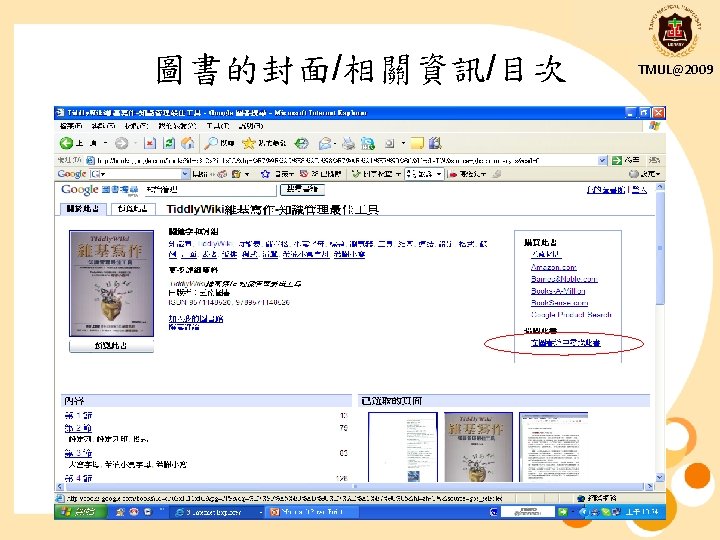Open the Help menu in IE menu bar

point(251,125)
